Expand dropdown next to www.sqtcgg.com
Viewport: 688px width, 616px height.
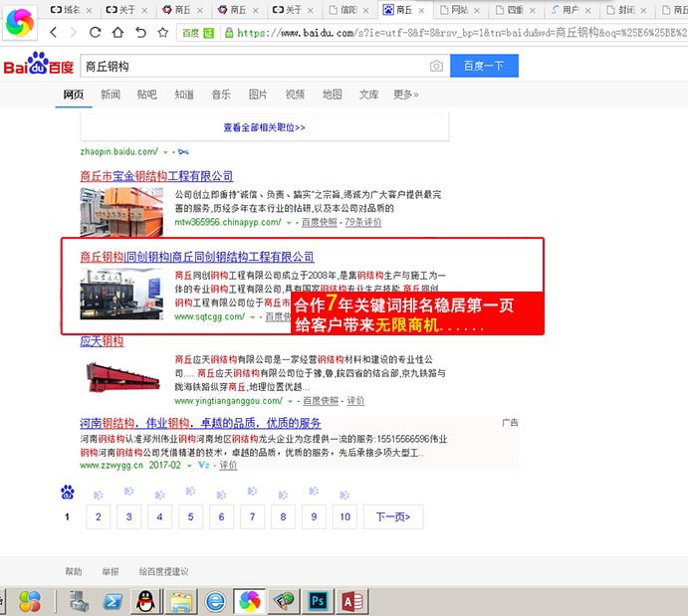click(252, 317)
